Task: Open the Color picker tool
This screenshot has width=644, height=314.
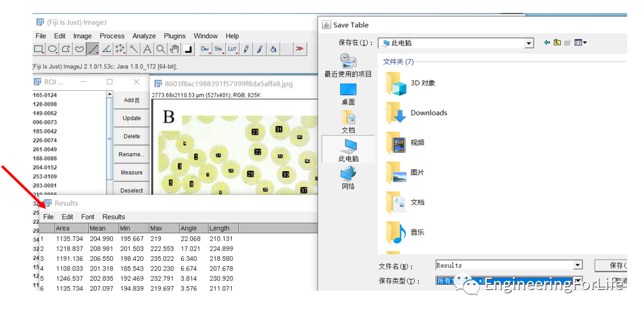Action: [x=188, y=49]
